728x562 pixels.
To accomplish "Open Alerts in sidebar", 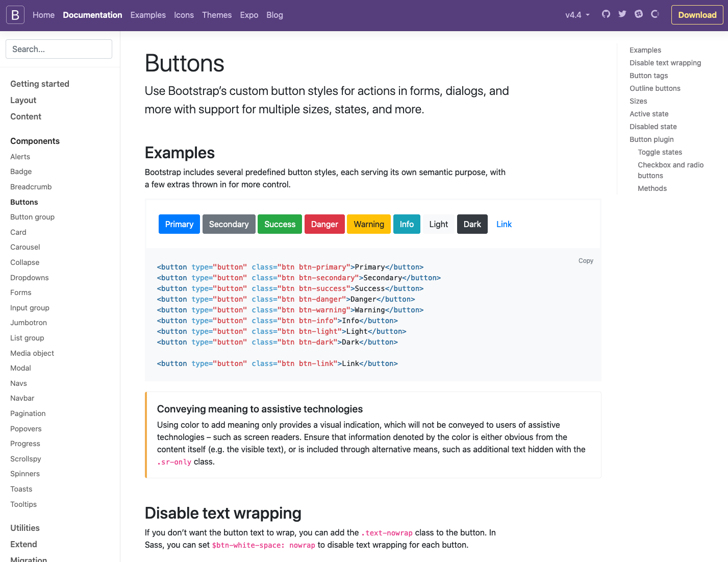I will 20,157.
